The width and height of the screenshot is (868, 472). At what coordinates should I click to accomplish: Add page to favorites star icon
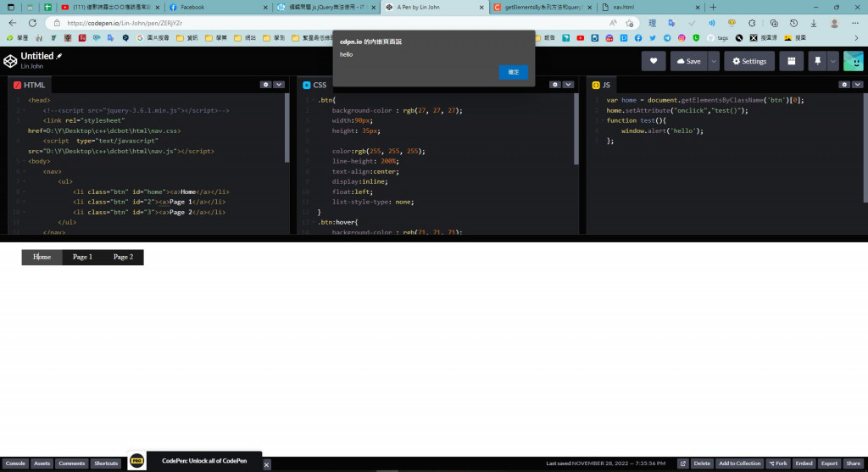pyautogui.click(x=630, y=23)
